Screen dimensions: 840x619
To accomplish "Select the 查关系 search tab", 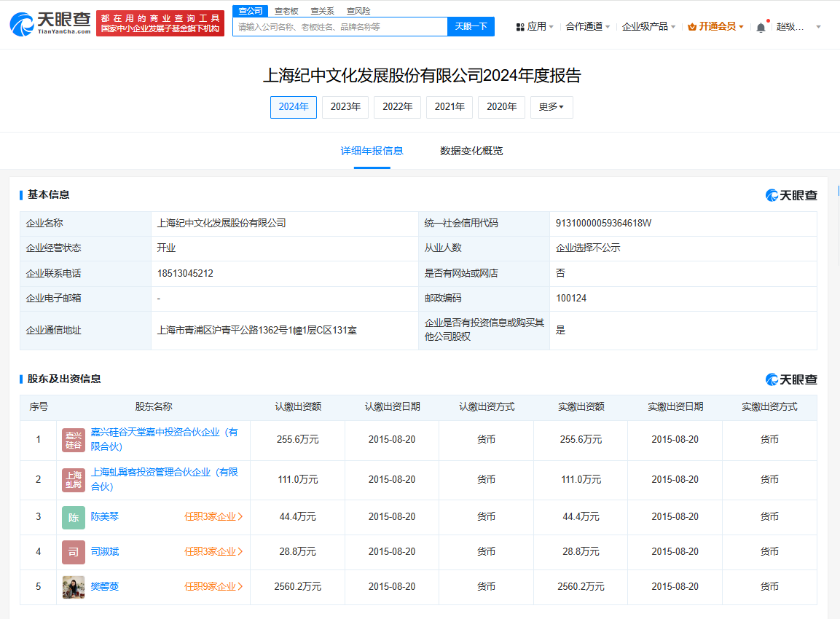I will 322,11.
